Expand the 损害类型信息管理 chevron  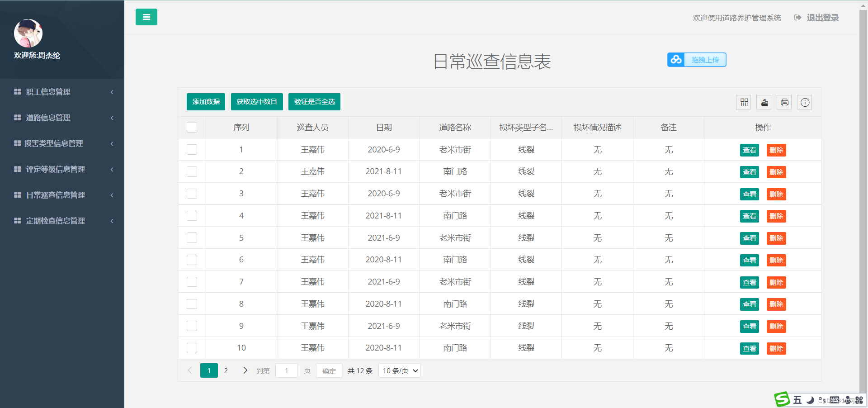(x=112, y=144)
